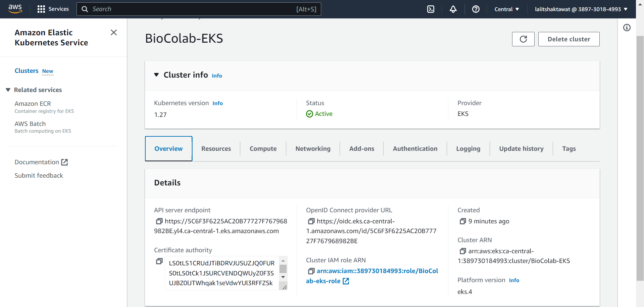The height and width of the screenshot is (307, 644).
Task: Copy the Cluster IAM role ARN
Action: tap(311, 271)
